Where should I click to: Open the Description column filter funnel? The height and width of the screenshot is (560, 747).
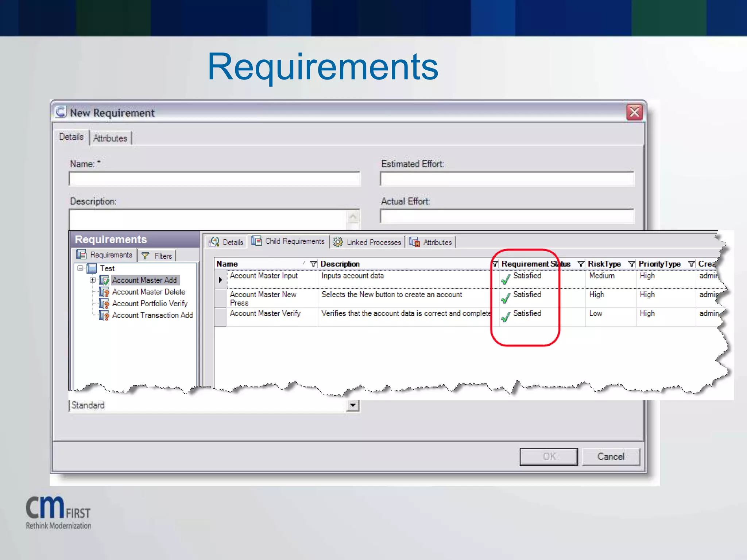pos(495,264)
